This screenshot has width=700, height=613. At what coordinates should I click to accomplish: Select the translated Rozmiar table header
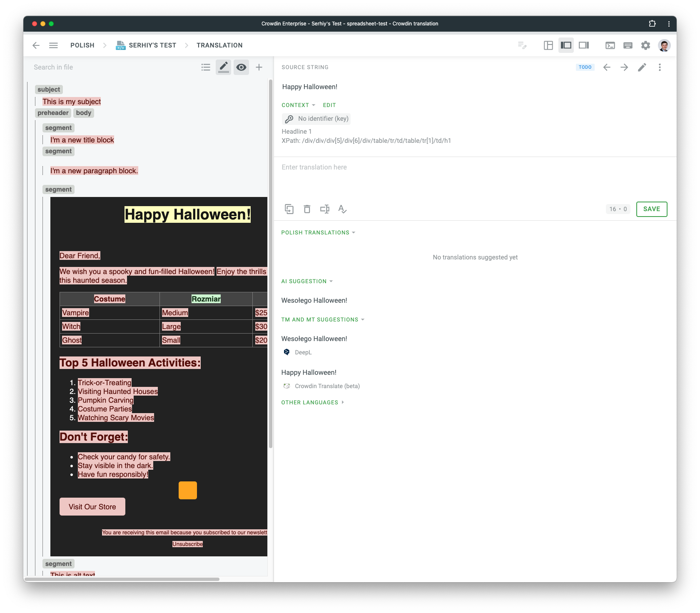[x=206, y=299]
